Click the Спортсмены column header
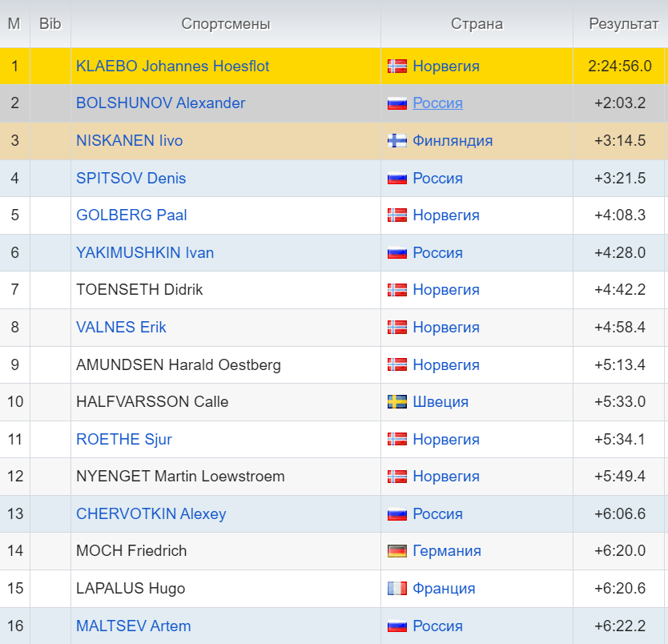The image size is (668, 644). tap(225, 24)
